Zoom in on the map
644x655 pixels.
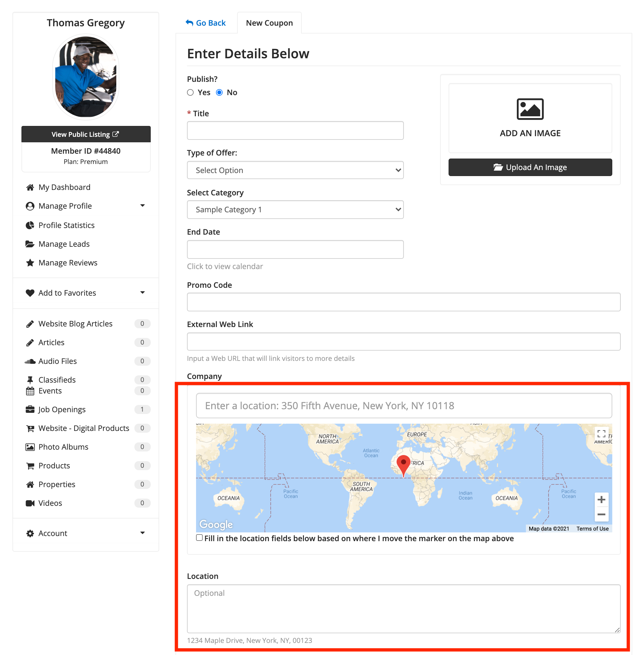pos(601,499)
